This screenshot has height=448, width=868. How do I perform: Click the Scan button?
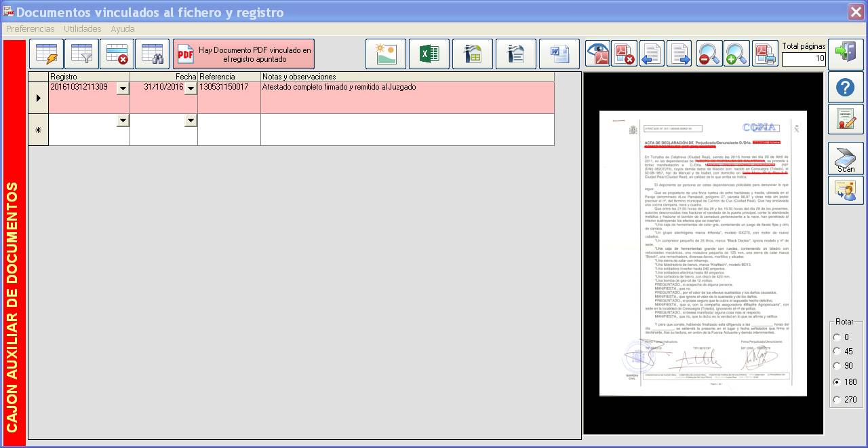coord(846,160)
